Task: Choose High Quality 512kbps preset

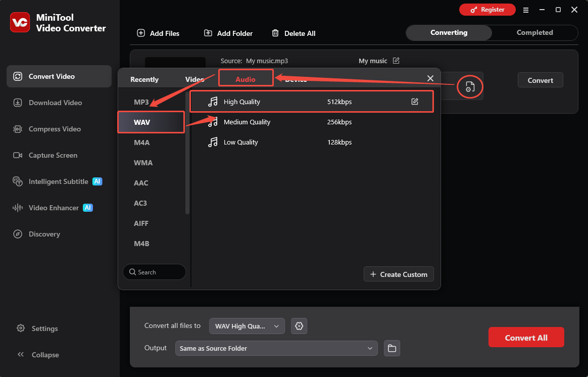Action: pos(312,102)
